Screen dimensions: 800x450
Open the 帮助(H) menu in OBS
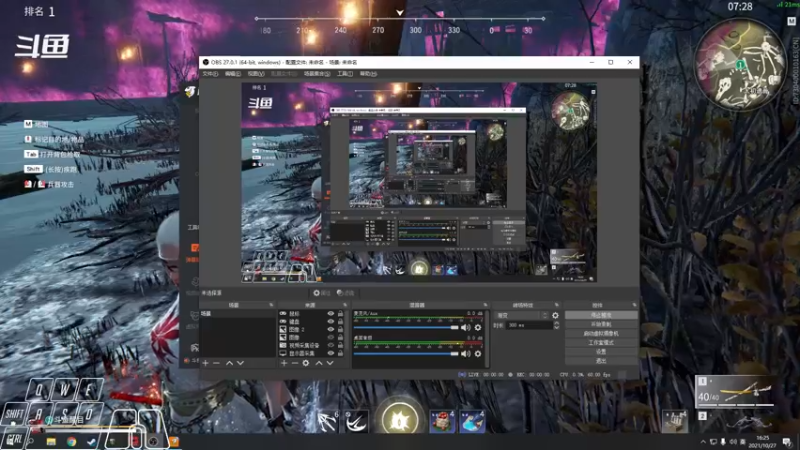click(x=368, y=74)
